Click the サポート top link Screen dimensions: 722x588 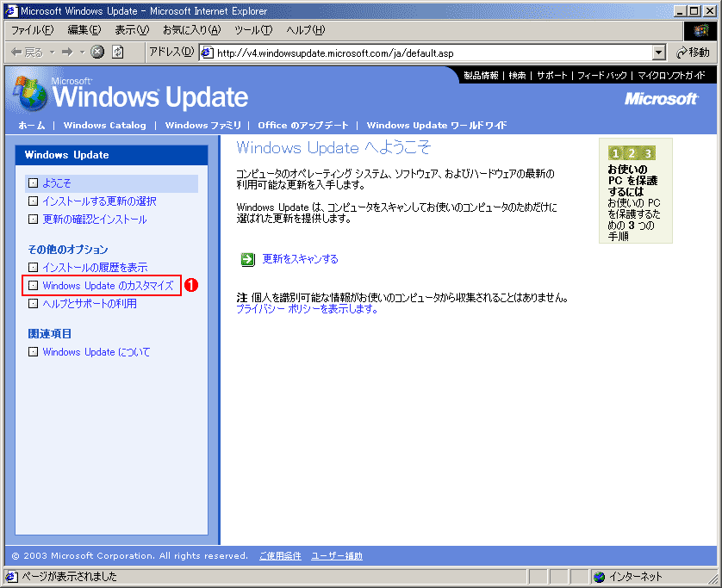tap(551, 76)
